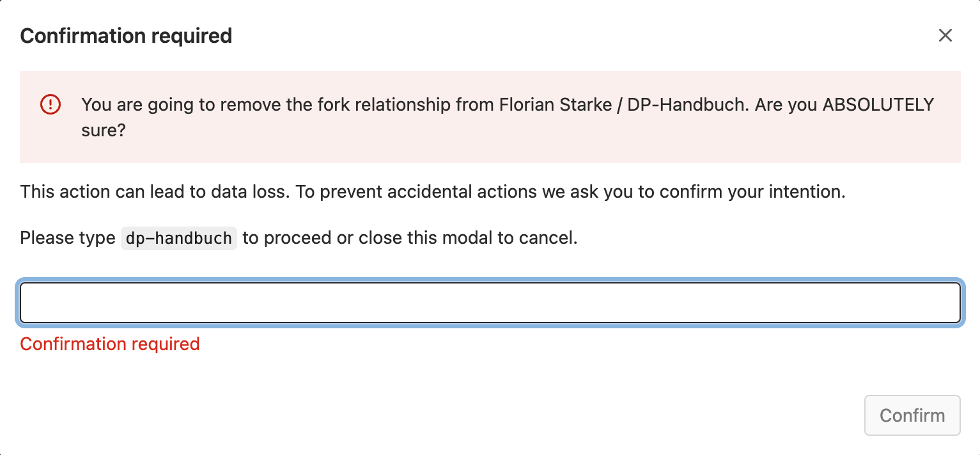Viewport: 980px width, 455px height.
Task: Click the word ABSOLUTELY in the warning
Action: tap(878, 104)
